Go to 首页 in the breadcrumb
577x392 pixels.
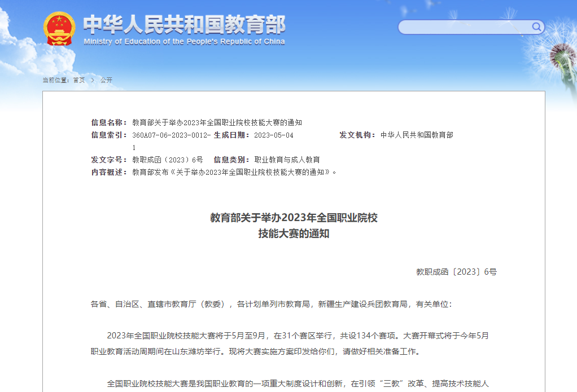79,80
